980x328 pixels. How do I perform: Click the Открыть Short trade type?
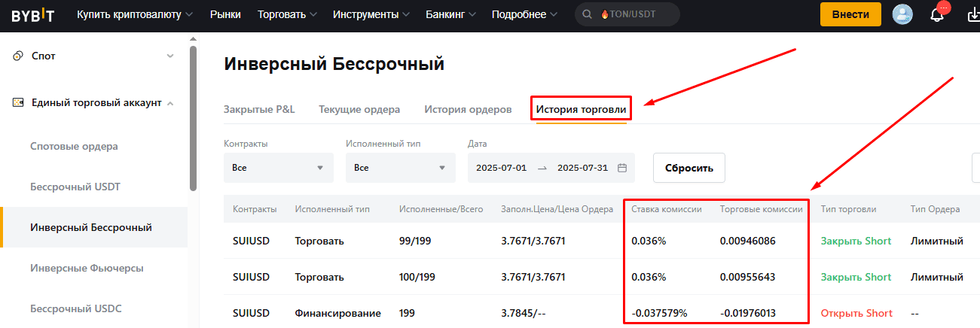(856, 313)
